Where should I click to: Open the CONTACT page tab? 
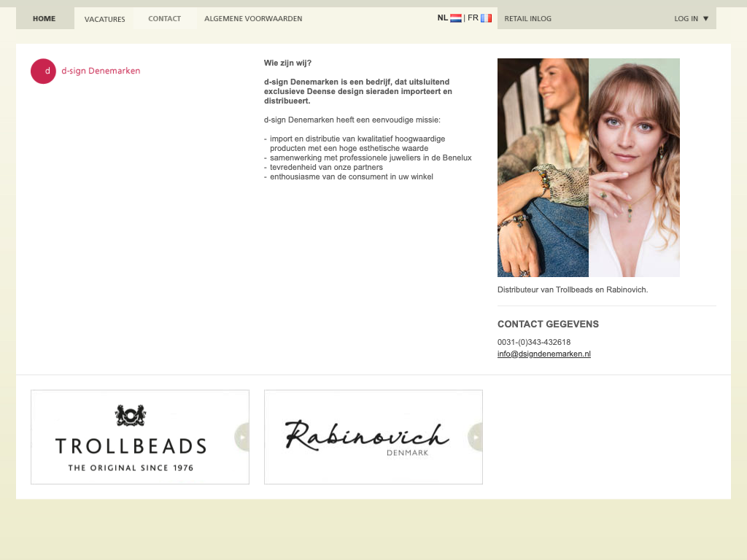164,19
